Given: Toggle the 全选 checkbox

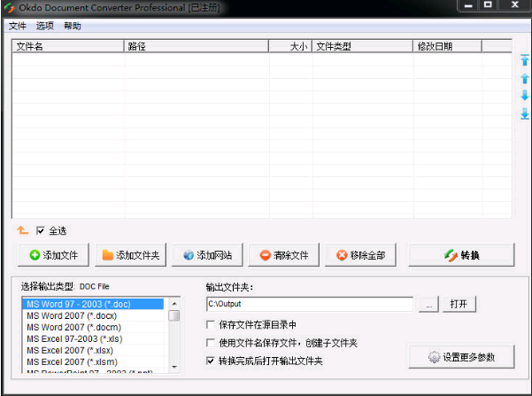Looking at the screenshot, I should tap(41, 231).
